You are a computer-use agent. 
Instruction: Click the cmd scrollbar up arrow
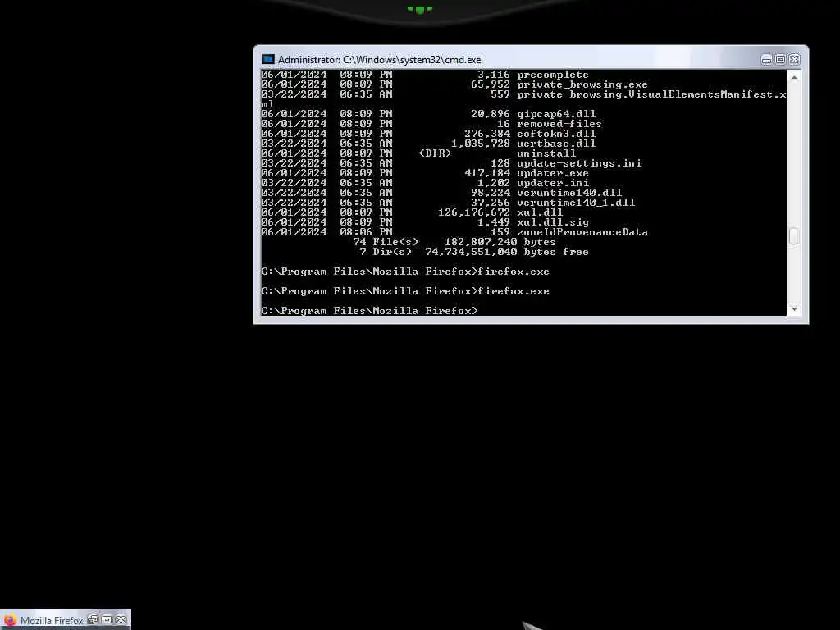tap(794, 78)
